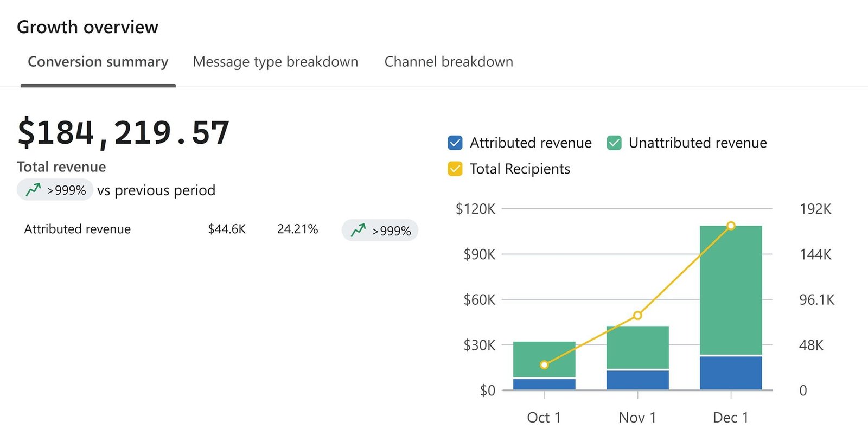Click trend arrow icon under Total revenue
868x448 pixels.
34,190
